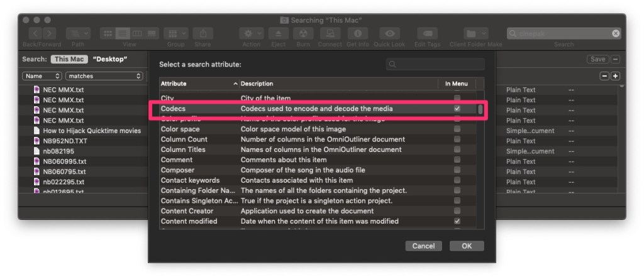The width and height of the screenshot is (644, 277).
Task: Click the attribute list scrollbar thumb
Action: pos(480,109)
